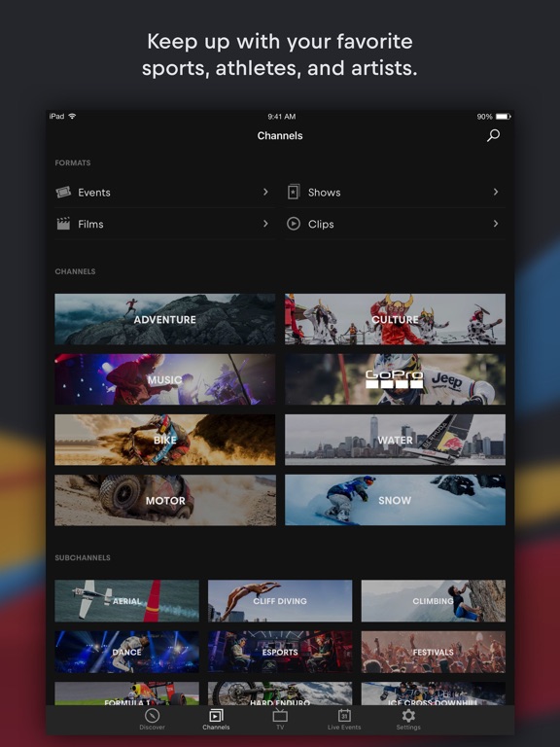Tap the iPad carrier label
Image resolution: width=560 pixels, height=747 pixels.
pos(56,117)
